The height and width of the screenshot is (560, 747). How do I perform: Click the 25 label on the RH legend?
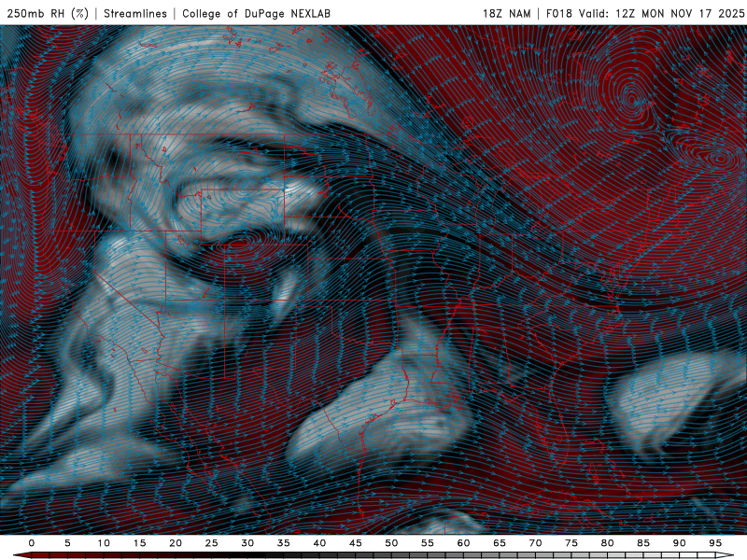pyautogui.click(x=212, y=543)
